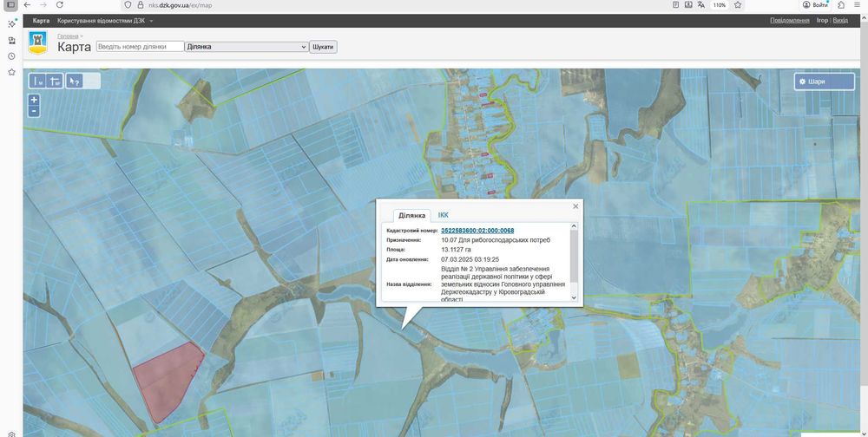
Task: Click the picture-in-picture screenshot icon
Action: 688,4
